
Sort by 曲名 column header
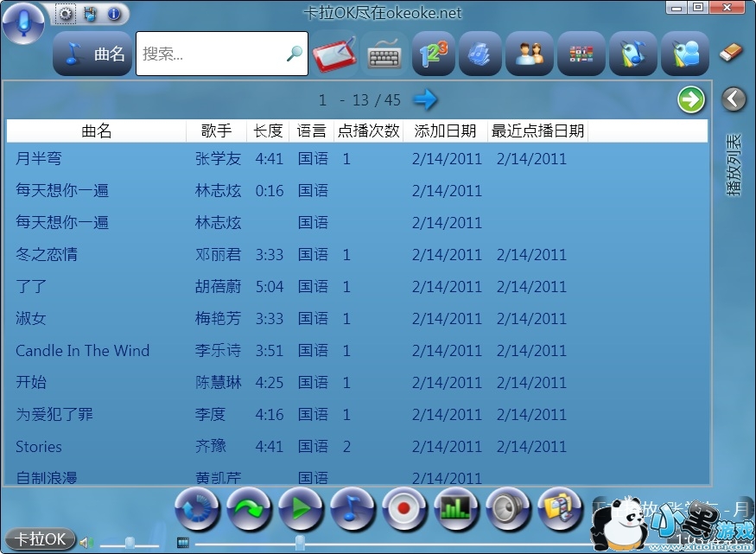coord(97,131)
